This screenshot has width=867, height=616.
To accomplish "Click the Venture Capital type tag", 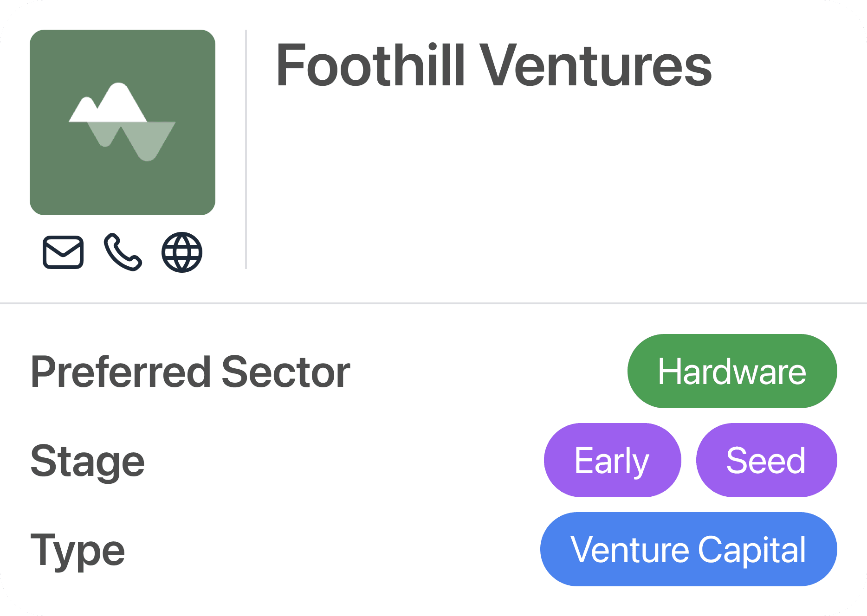I will click(x=688, y=549).
